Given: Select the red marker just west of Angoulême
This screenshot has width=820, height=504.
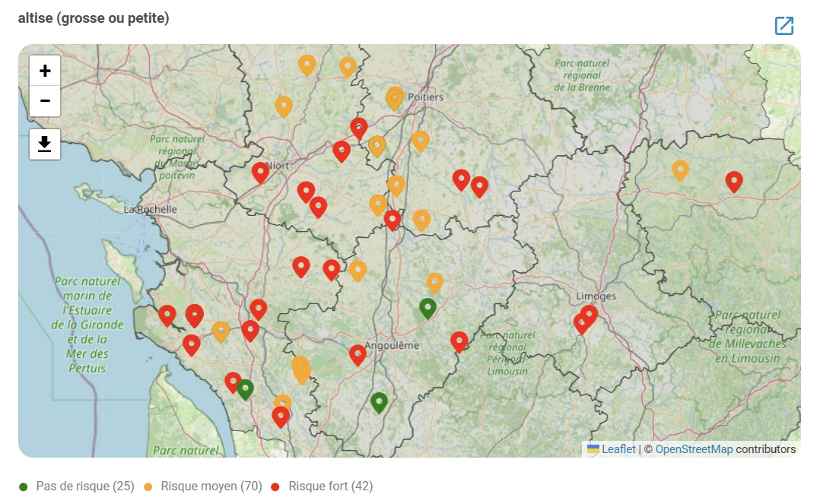Looking at the screenshot, I should point(358,355).
